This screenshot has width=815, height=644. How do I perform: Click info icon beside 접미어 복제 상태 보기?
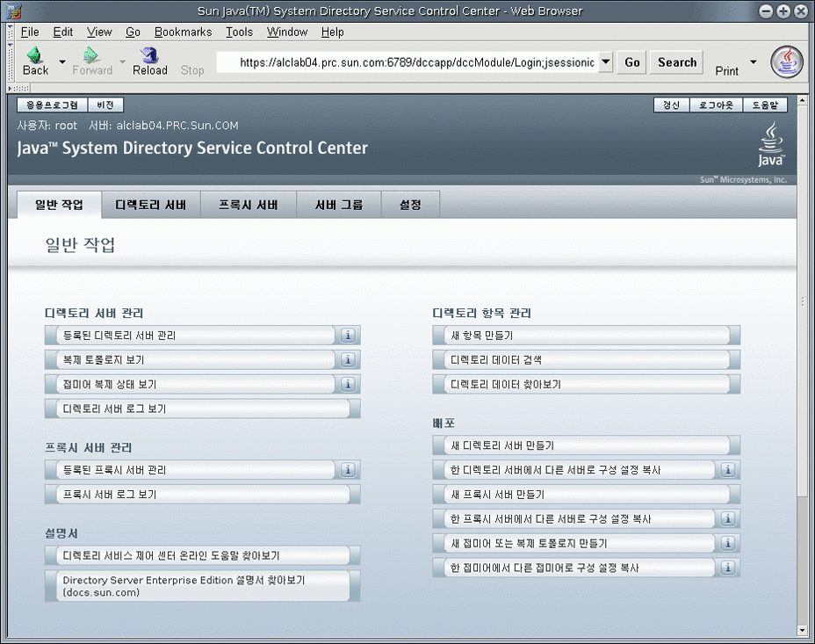(349, 384)
